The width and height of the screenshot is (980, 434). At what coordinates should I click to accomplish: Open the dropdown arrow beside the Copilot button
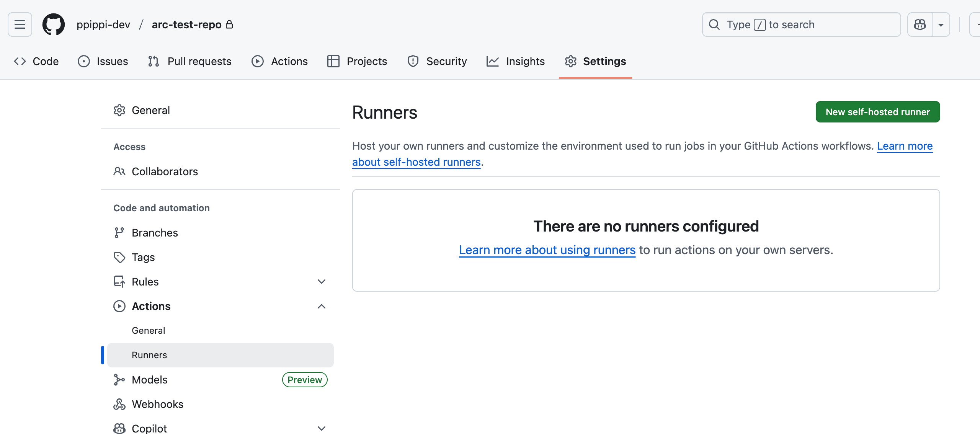pyautogui.click(x=941, y=24)
